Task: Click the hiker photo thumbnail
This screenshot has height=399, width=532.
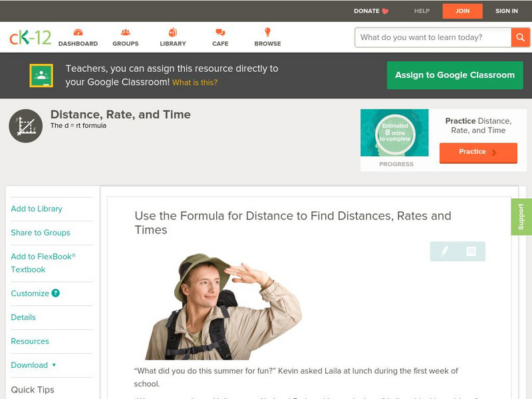Action: click(223, 307)
